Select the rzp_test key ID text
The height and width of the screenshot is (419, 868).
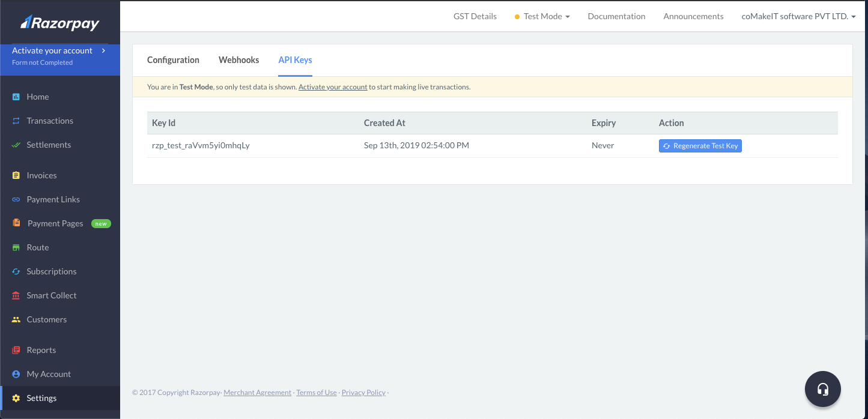click(201, 145)
